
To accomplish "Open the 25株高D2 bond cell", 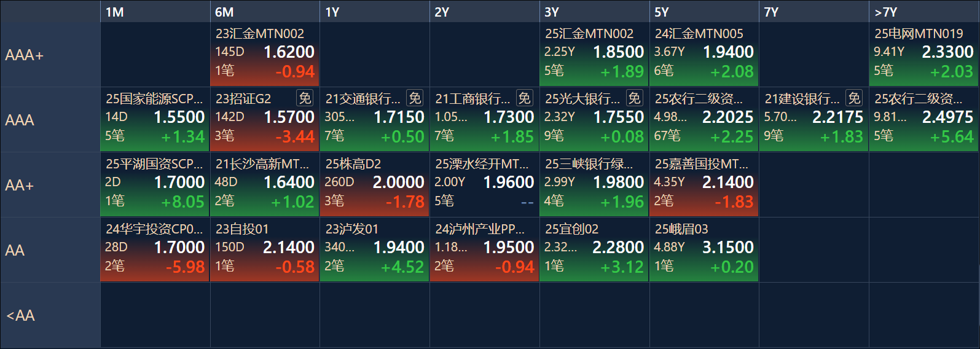I will pos(374,184).
